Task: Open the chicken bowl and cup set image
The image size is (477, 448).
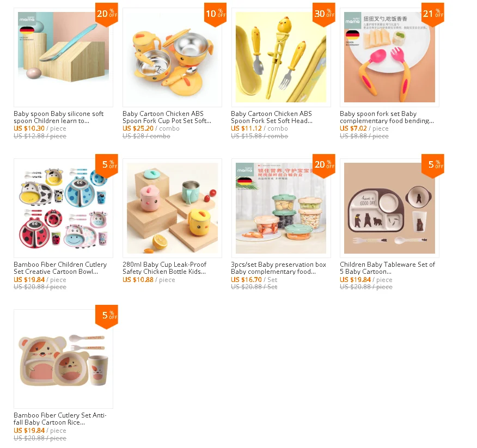Action: click(x=172, y=57)
